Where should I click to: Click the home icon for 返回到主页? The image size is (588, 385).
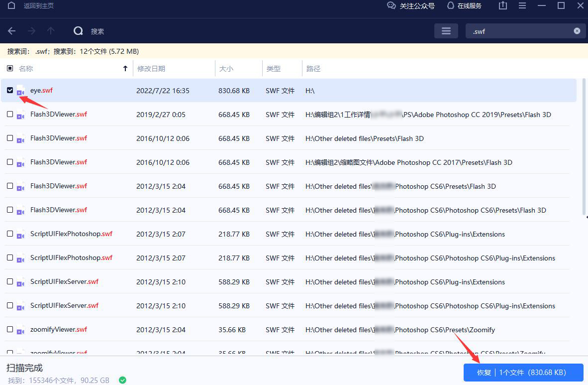pos(11,5)
